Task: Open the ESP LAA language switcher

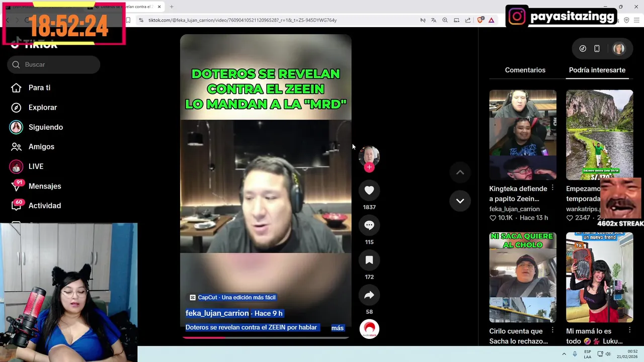Action: (x=588, y=354)
